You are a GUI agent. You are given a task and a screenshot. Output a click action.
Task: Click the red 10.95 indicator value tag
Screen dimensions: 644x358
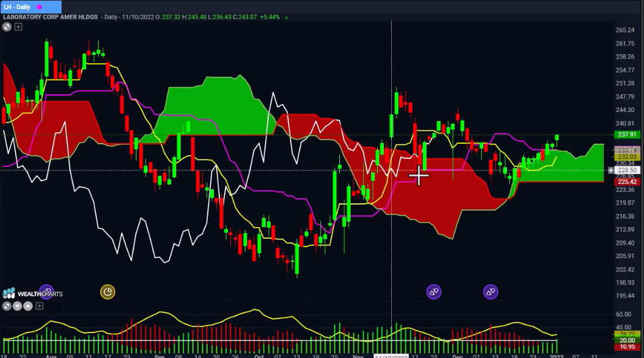tap(627, 347)
